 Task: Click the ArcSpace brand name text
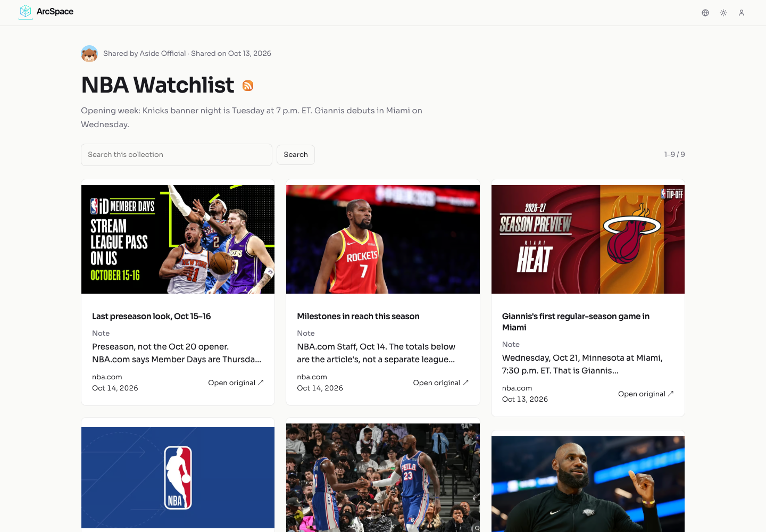pos(55,12)
